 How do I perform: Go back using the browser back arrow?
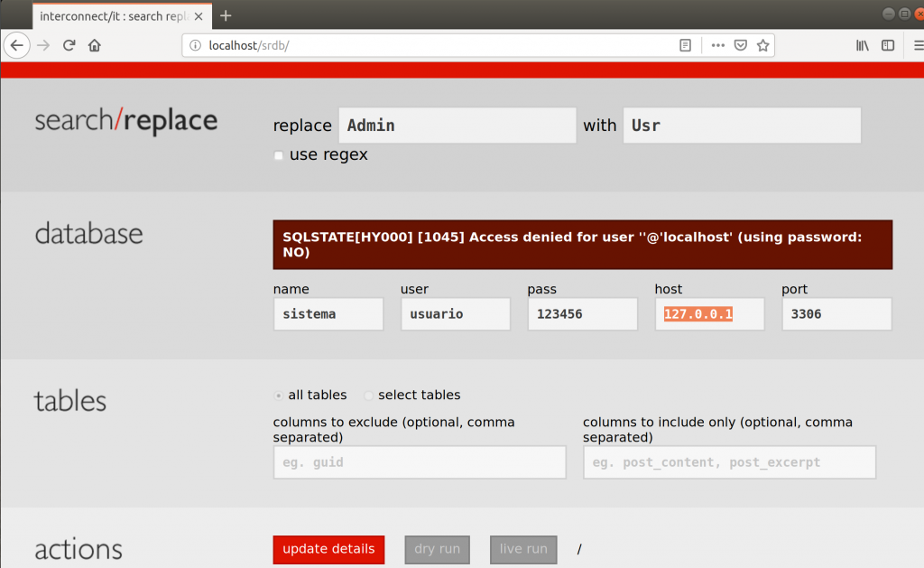point(16,45)
